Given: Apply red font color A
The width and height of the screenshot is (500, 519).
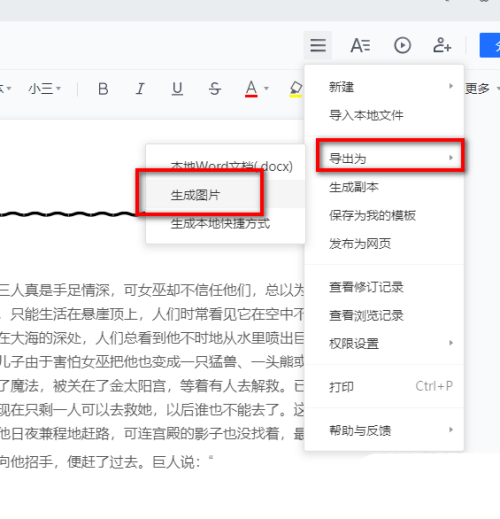Looking at the screenshot, I should (251, 89).
